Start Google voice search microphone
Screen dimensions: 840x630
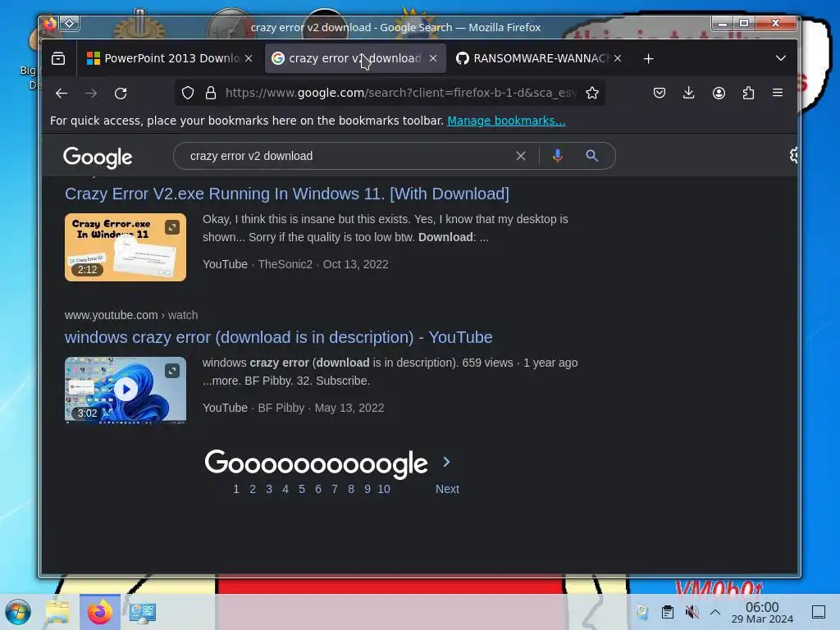coord(558,156)
